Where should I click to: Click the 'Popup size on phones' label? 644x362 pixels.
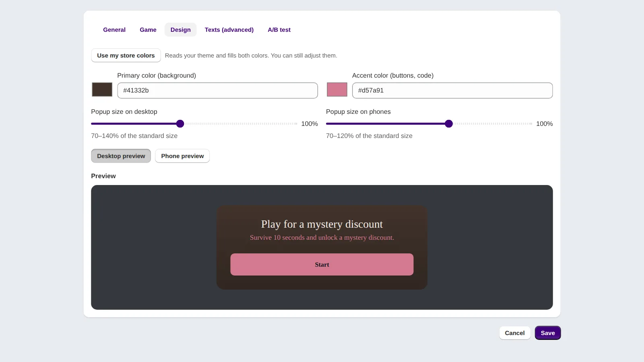(x=358, y=112)
